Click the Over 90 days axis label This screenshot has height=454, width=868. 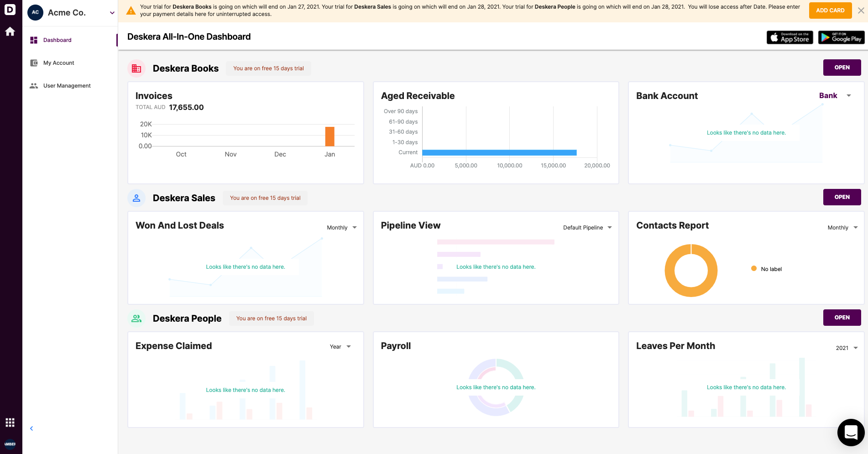[x=401, y=111]
